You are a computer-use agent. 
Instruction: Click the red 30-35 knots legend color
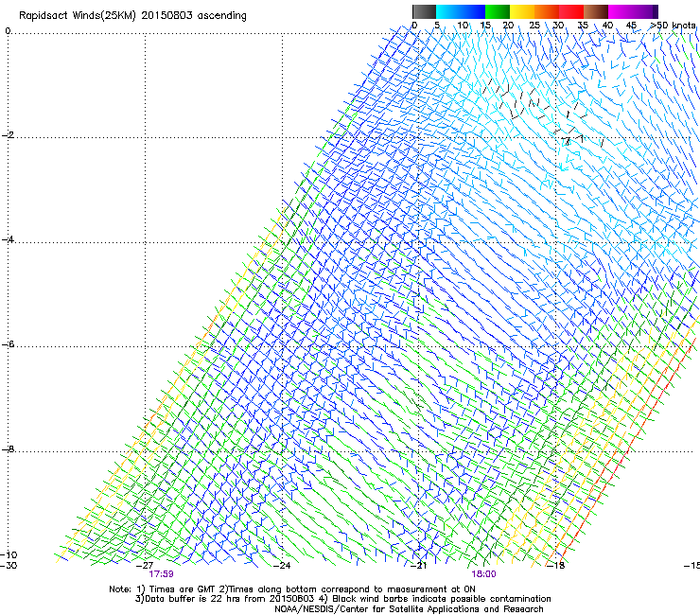(571, 11)
